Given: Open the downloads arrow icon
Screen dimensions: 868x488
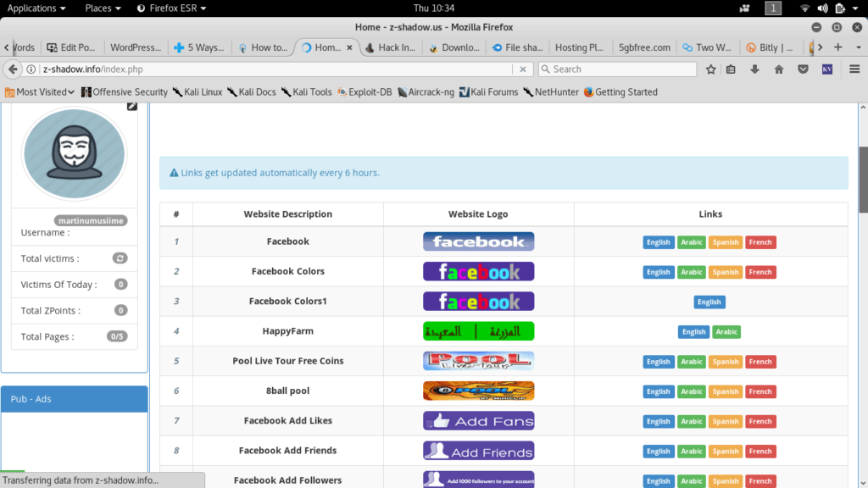Looking at the screenshot, I should tap(754, 69).
